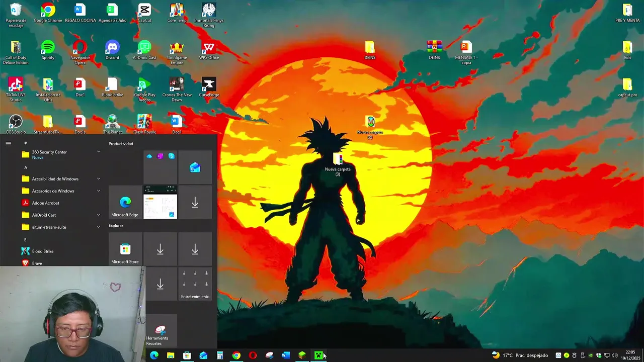Open the Entretenimiento tile folder
Image resolution: width=644 pixels, height=362 pixels.
(x=195, y=284)
